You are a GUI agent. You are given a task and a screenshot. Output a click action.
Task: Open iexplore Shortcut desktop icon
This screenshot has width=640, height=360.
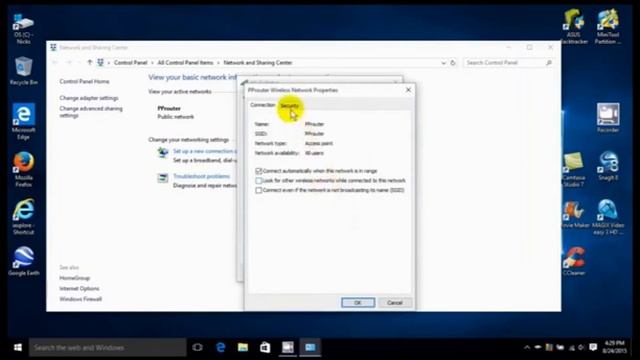point(23,217)
